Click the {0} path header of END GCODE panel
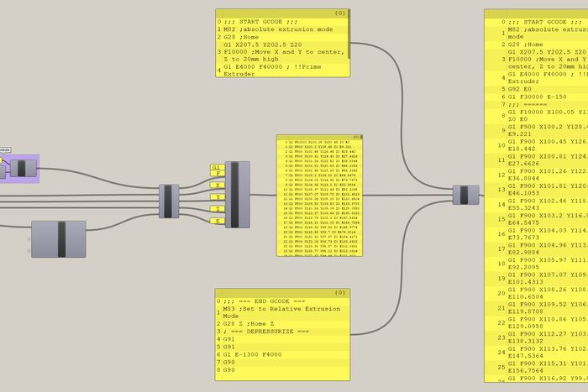588x392 pixels. click(339, 292)
